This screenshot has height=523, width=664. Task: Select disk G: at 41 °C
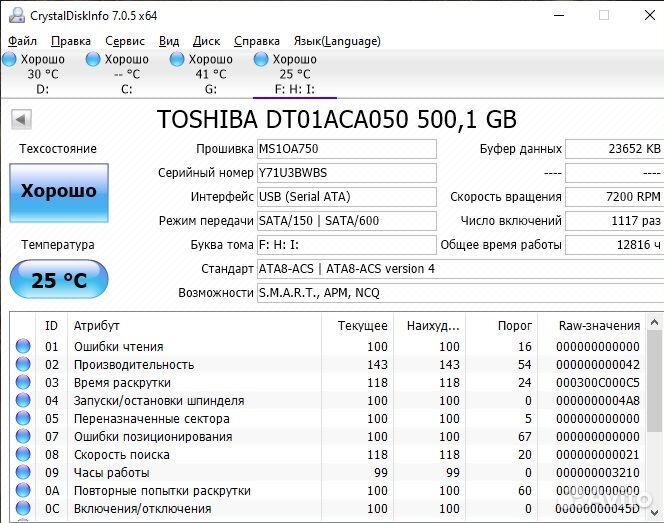click(x=210, y=74)
